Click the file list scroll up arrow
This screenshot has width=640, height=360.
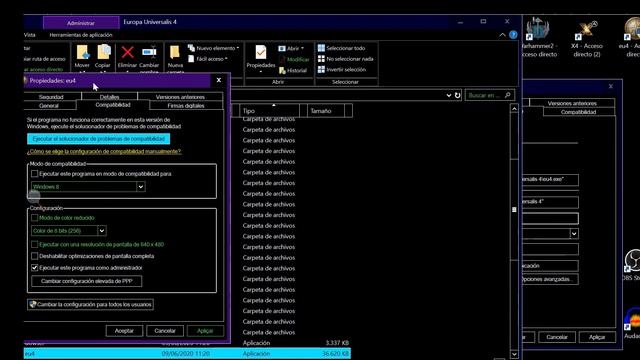tap(514, 109)
